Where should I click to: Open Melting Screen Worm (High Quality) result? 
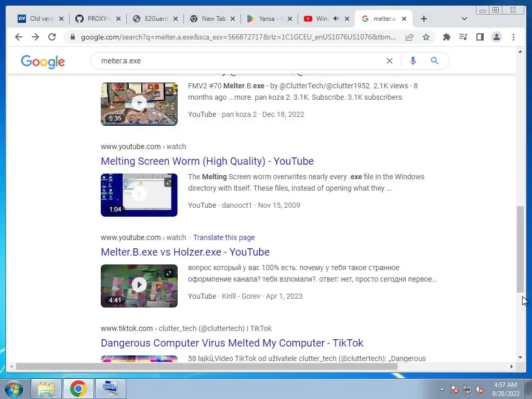(207, 161)
